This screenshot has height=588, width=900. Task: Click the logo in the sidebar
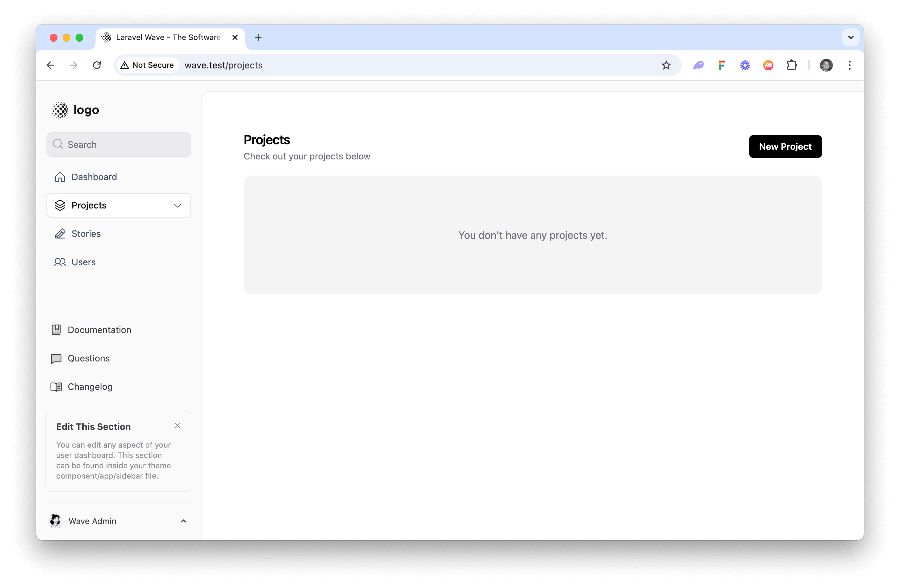coord(76,110)
